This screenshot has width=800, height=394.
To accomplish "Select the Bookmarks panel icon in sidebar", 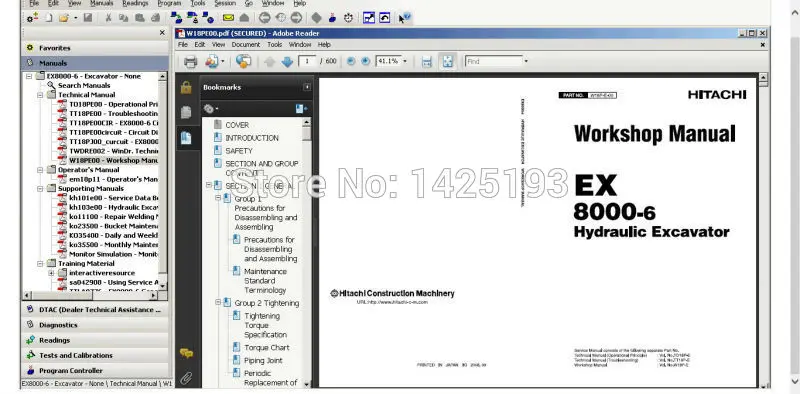I will coord(186,138).
